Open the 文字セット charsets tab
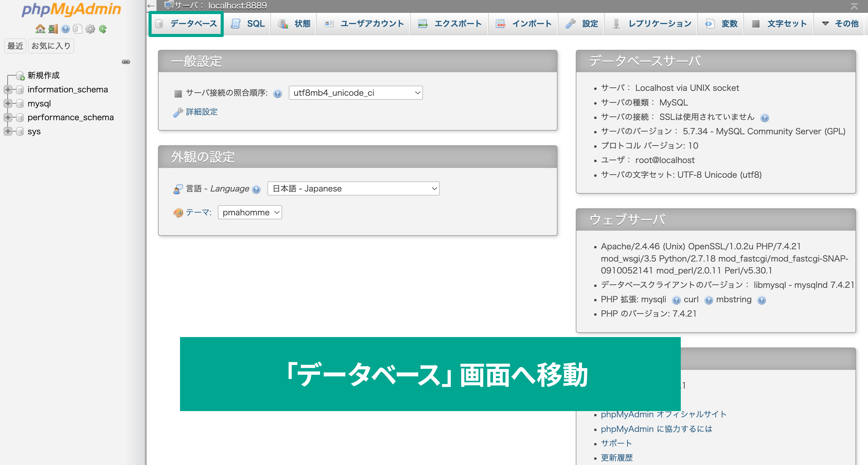This screenshot has width=868, height=465. 778,24
